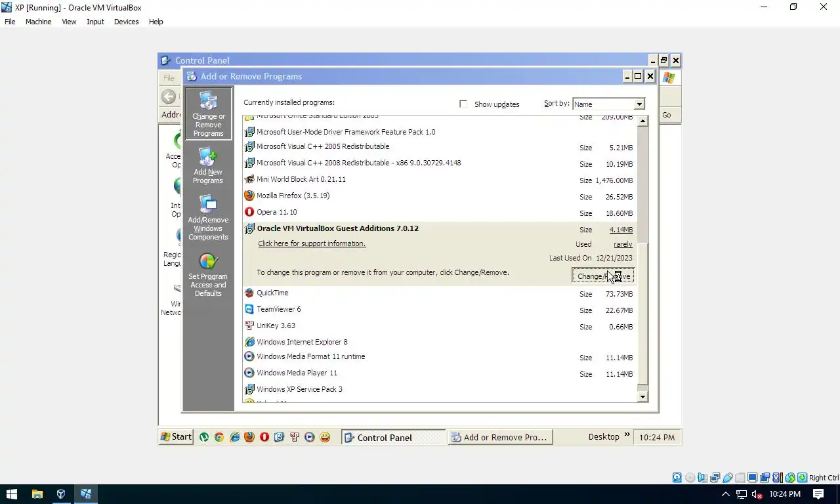Click the UniKey 3.63 program icon
The image size is (840, 504).
249,325
